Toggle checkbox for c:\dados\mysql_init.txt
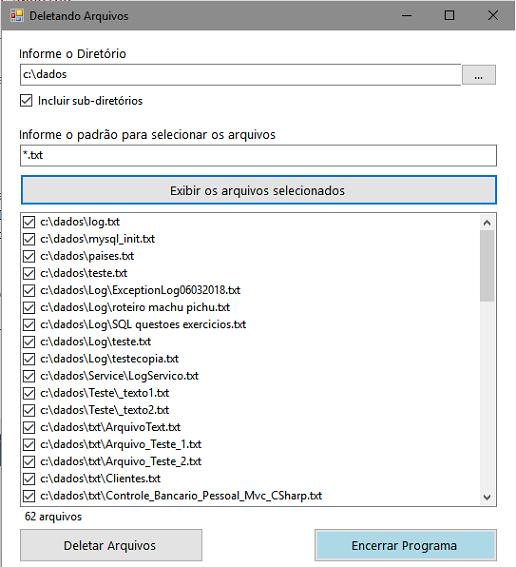Image resolution: width=516 pixels, height=567 pixels. 29,239
